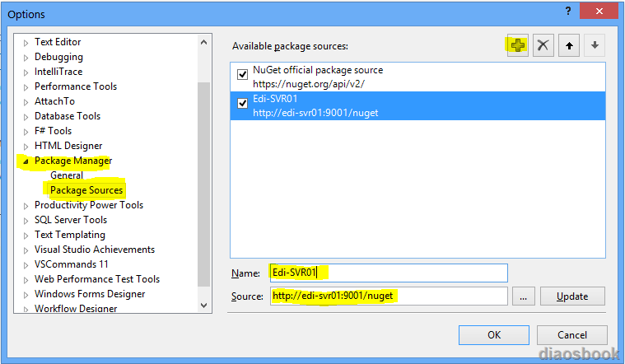Click the Update button
Screen dimensions: 625x364
572,296
